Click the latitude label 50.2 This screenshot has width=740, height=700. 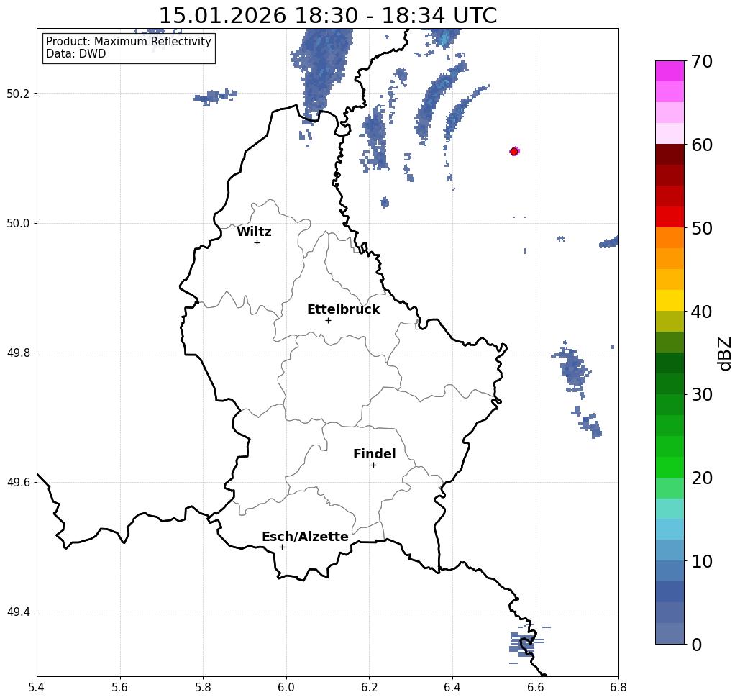click(x=18, y=94)
